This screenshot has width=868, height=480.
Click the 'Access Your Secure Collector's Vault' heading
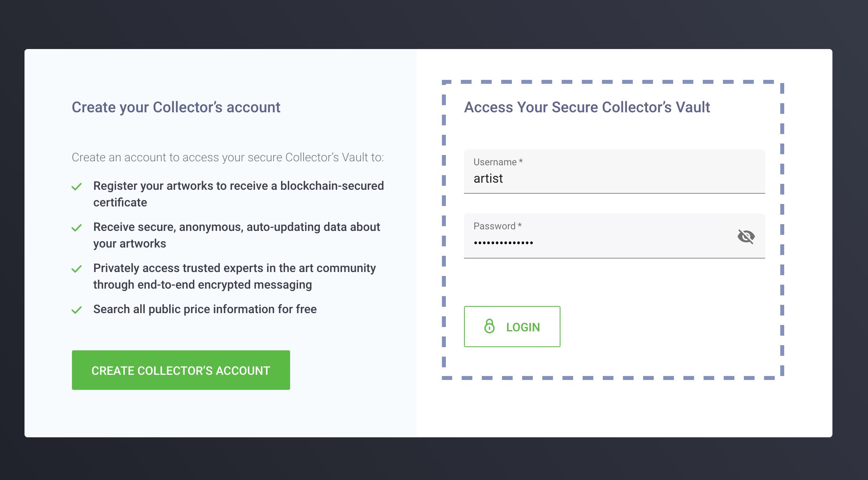pyautogui.click(x=587, y=107)
